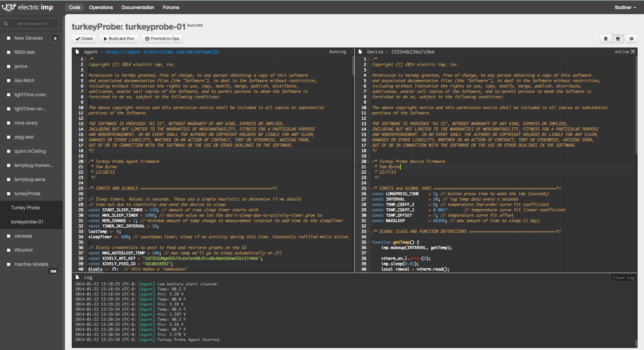The height and width of the screenshot is (350, 644).
Task: Collapse the fold arrow at Agent line 1
Action: [86, 59]
